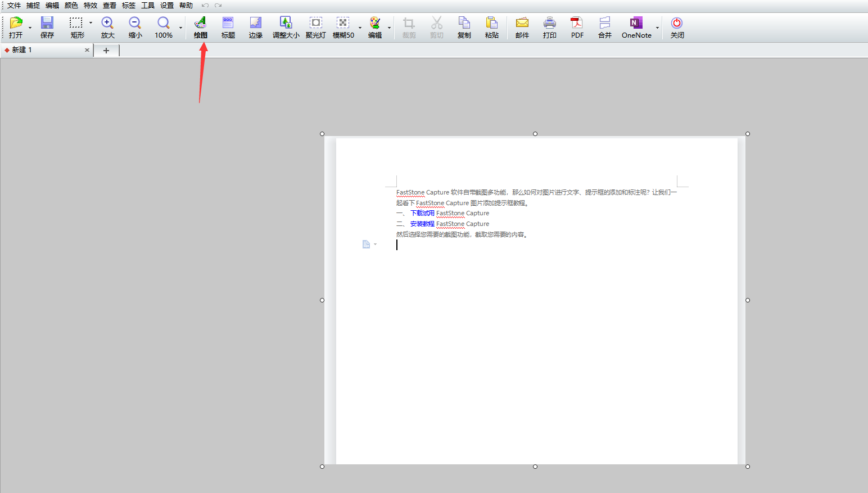
Task: Click the top-center selection handle of image
Action: (x=535, y=134)
